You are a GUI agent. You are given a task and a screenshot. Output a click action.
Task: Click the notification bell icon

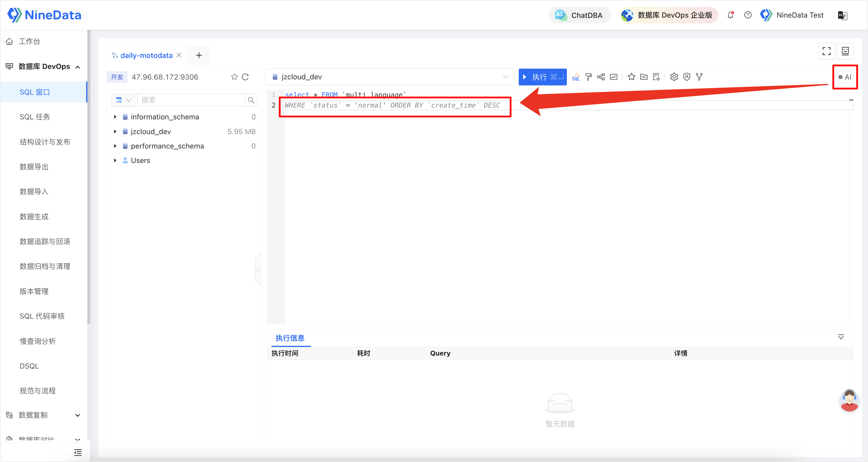pos(730,15)
